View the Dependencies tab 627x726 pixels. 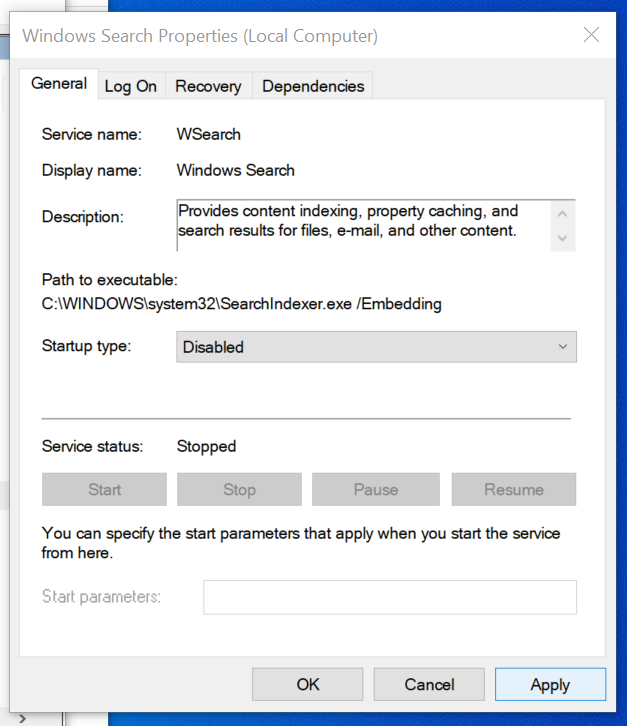(313, 86)
